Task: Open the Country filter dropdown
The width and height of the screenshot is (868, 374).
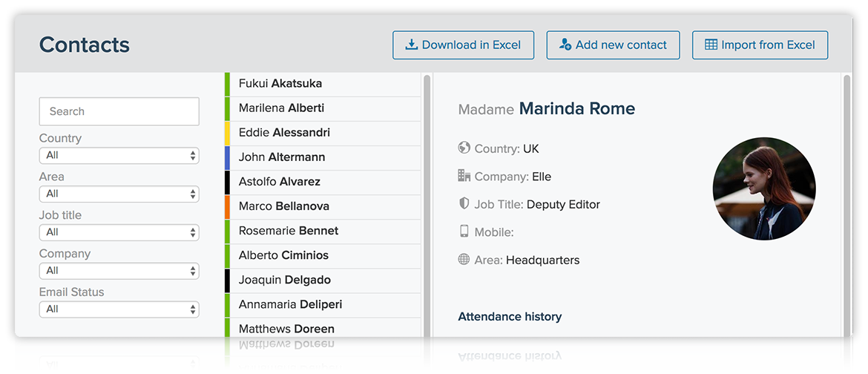Action: 119,156
